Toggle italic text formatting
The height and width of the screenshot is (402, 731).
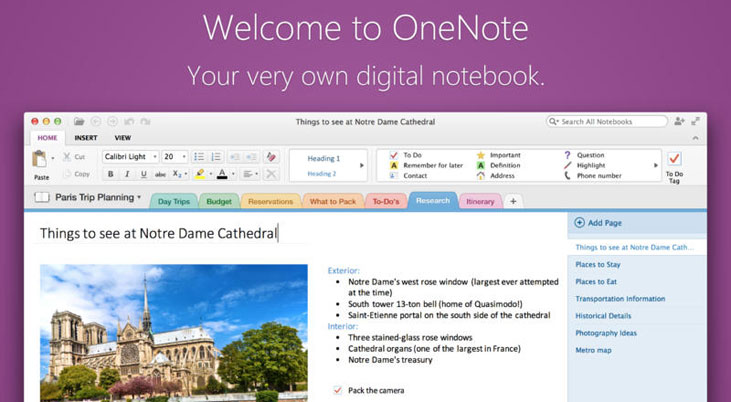pos(127,174)
